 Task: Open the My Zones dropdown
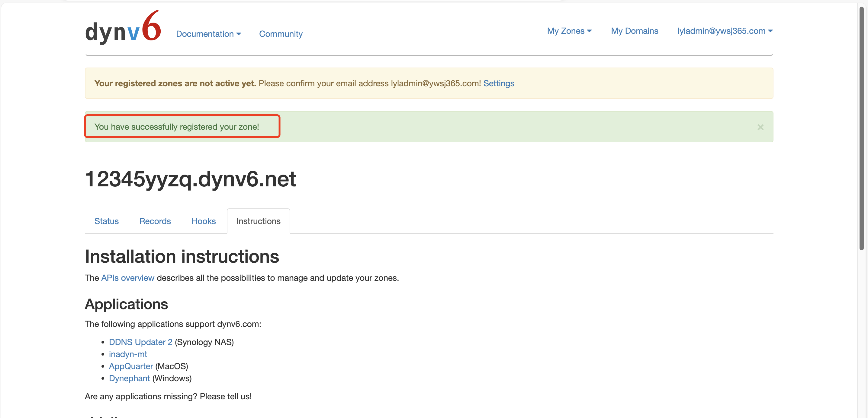point(569,31)
